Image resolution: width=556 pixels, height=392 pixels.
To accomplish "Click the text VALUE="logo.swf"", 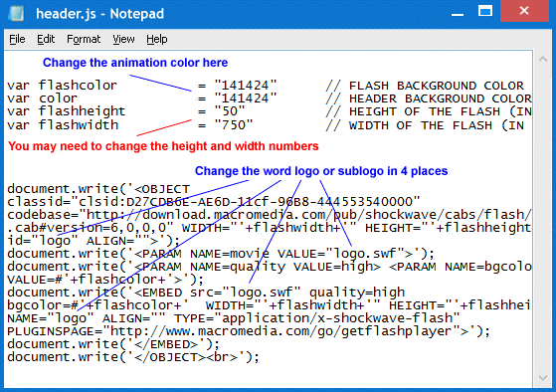I will (341, 254).
